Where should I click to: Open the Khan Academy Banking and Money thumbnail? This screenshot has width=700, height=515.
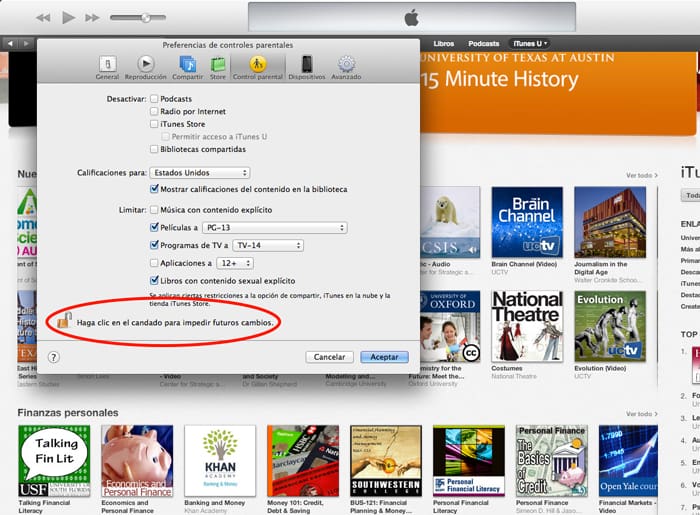[x=220, y=461]
